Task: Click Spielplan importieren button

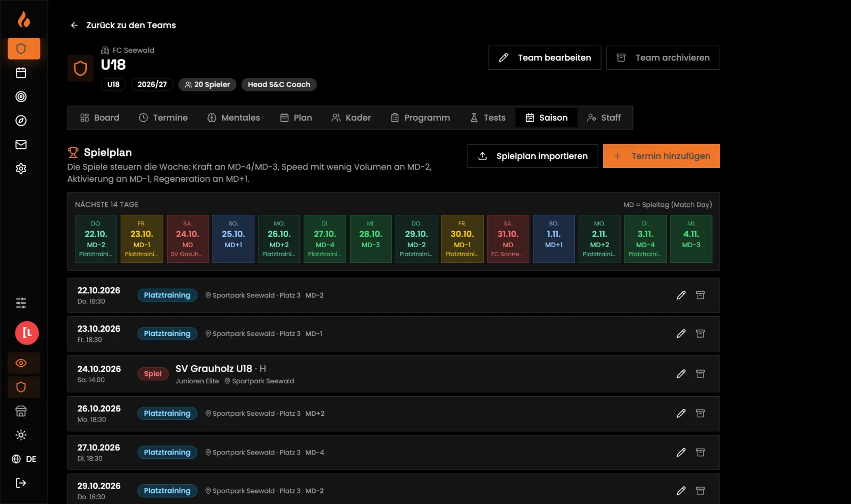Action: pyautogui.click(x=533, y=156)
